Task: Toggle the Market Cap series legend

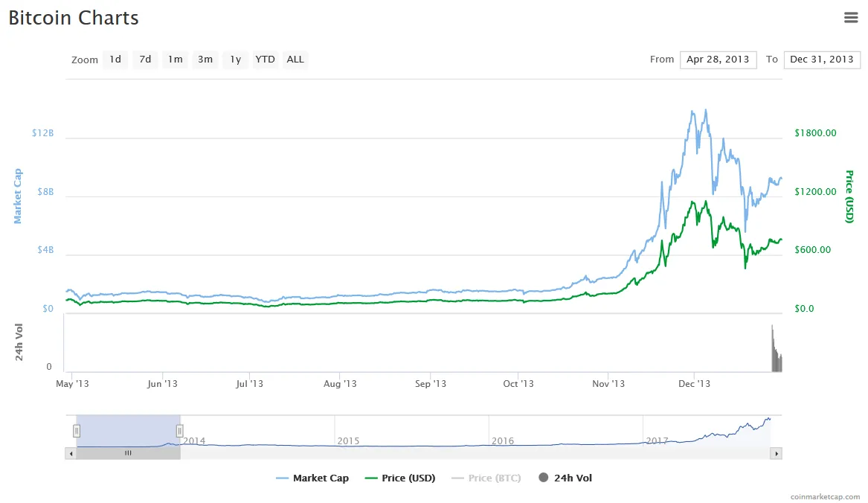Action: coord(313,478)
